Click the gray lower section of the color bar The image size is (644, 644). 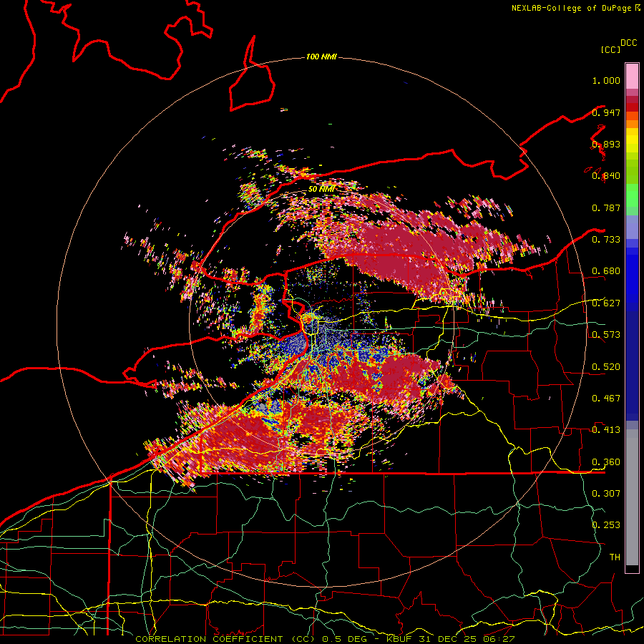coord(632,497)
